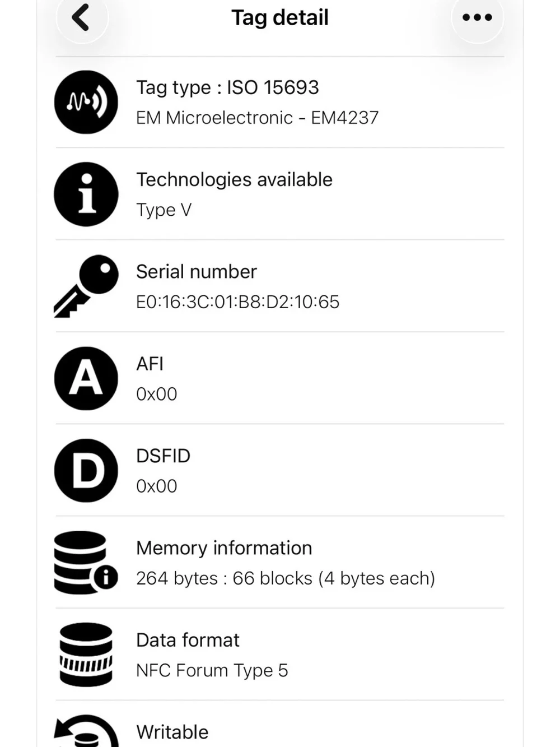560x747 pixels.
Task: Tap the Writable restore icon
Action: 86,731
